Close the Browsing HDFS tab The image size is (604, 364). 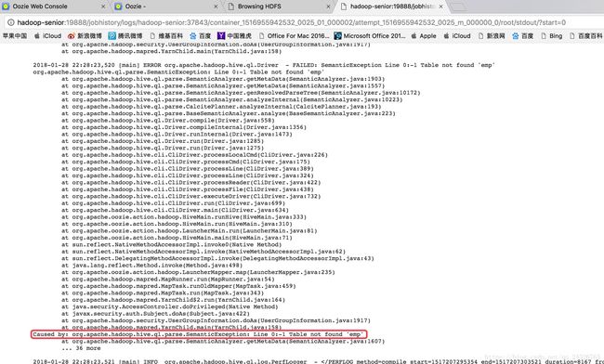(x=328, y=6)
